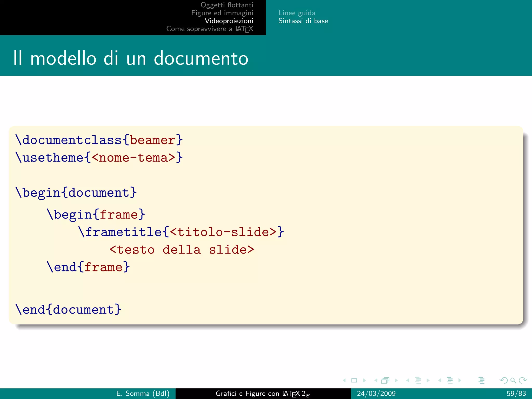
Task: Click the \begin{document} code line
Action: [x=76, y=193]
